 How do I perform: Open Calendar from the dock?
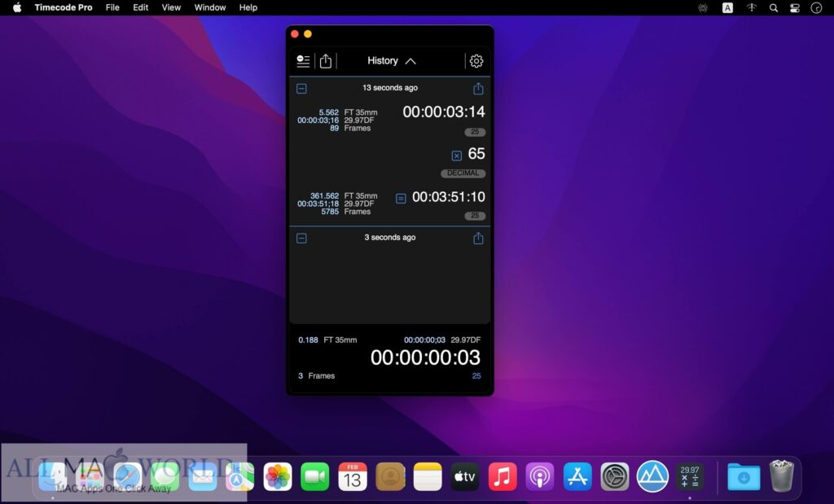pyautogui.click(x=353, y=476)
